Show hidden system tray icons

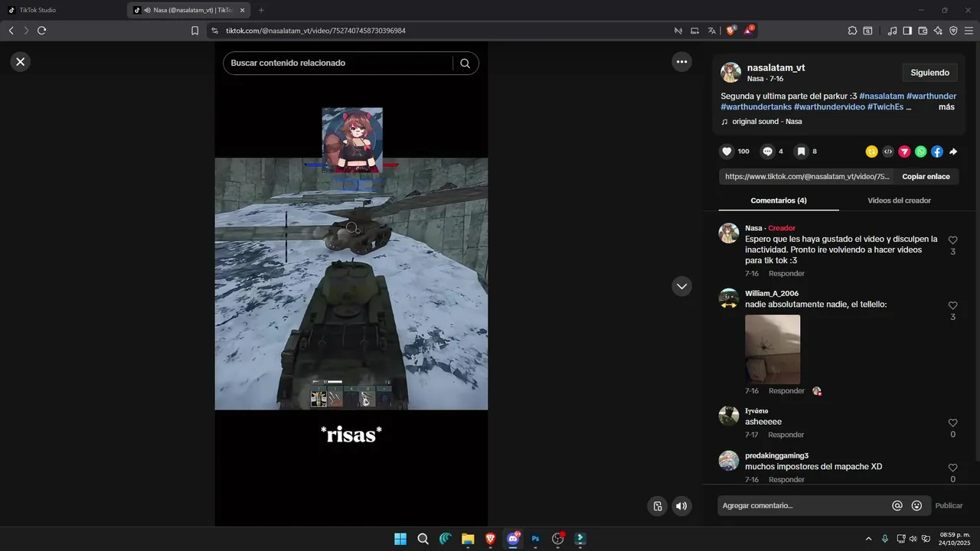tap(868, 539)
